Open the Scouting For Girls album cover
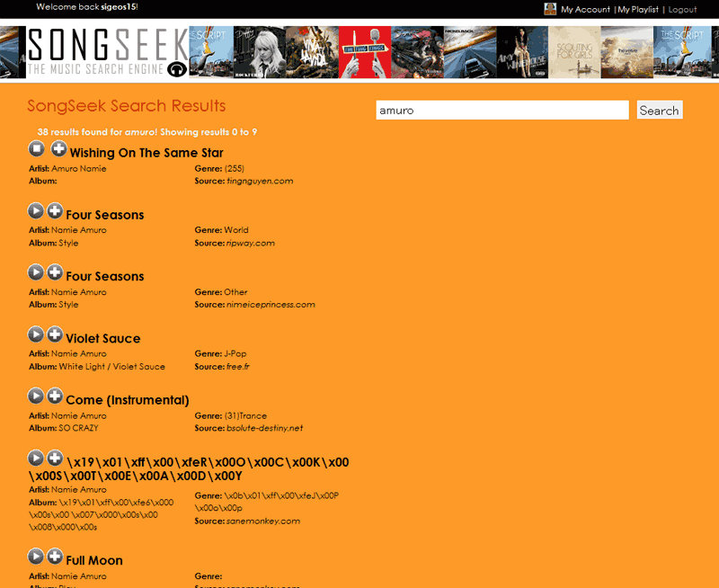This screenshot has width=719, height=588. click(x=574, y=52)
